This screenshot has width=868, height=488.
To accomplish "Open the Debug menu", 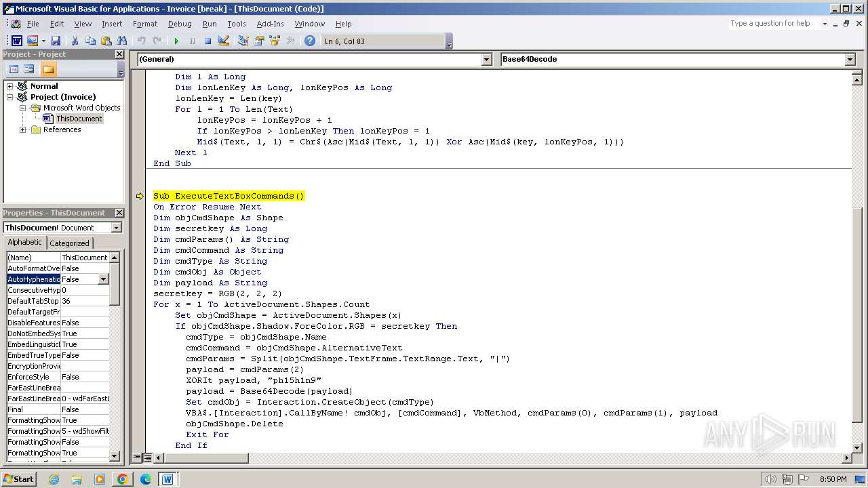I will click(180, 24).
